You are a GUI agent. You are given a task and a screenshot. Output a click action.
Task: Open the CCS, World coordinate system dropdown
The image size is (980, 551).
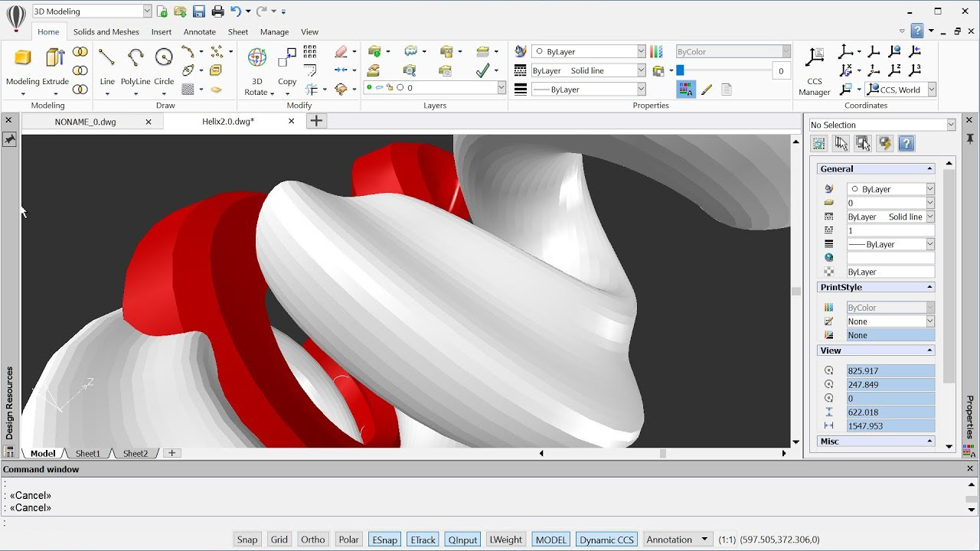click(x=930, y=90)
